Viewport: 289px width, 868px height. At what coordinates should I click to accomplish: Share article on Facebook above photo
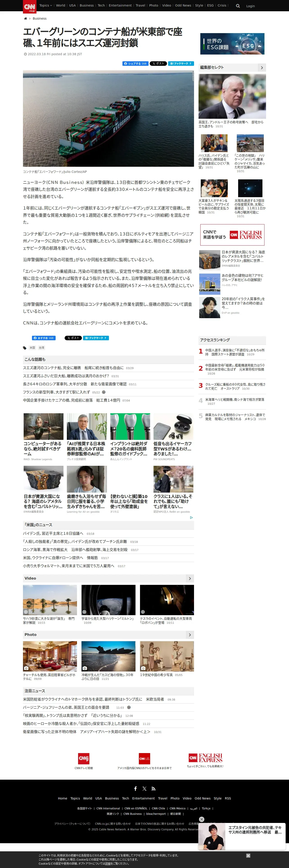coord(135,63)
